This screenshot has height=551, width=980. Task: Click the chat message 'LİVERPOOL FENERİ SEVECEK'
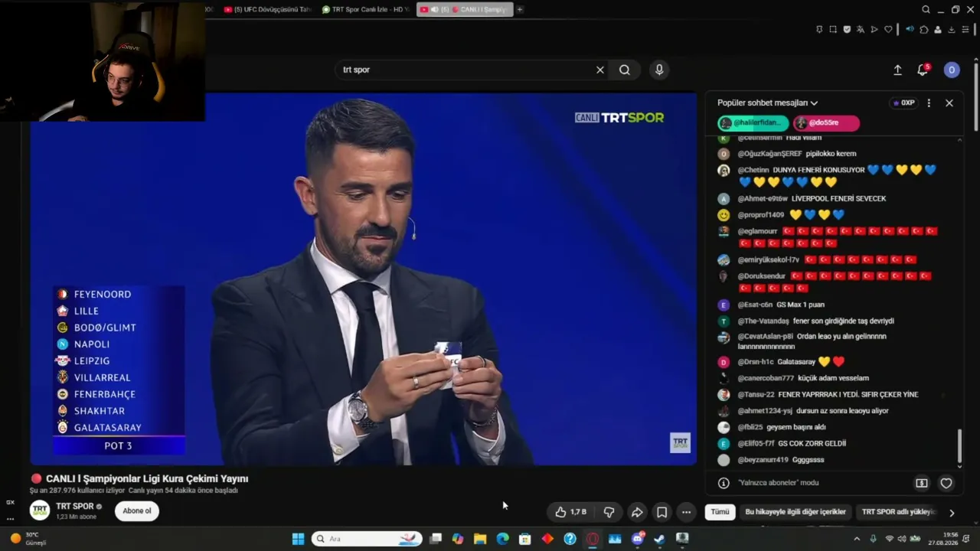point(838,198)
